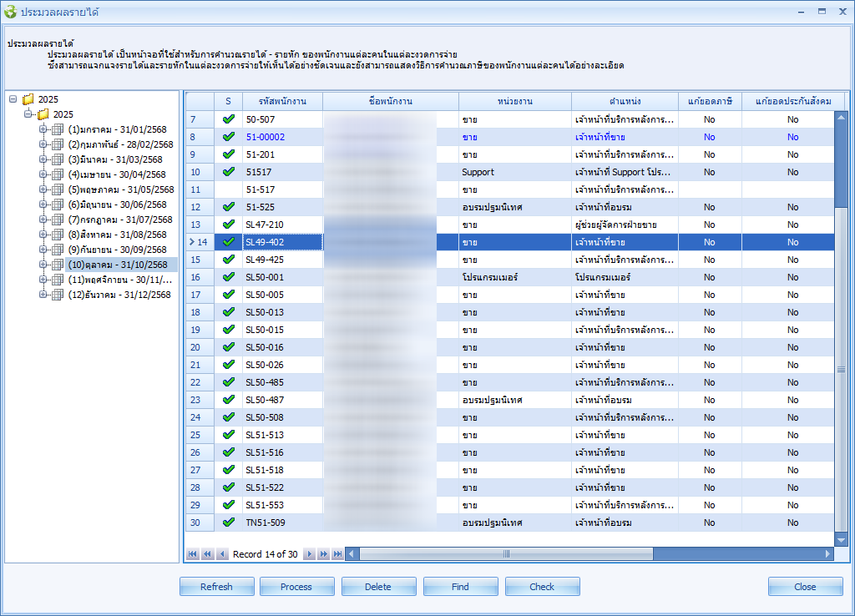This screenshot has height=616, width=855.
Task: Toggle the status check on row SL50-001
Action: pyautogui.click(x=228, y=277)
